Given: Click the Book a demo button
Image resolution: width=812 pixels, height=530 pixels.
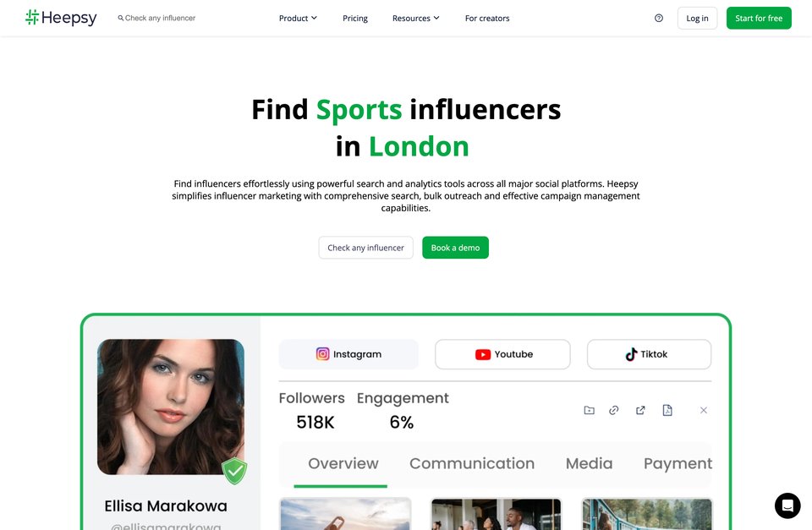Looking at the screenshot, I should point(455,248).
